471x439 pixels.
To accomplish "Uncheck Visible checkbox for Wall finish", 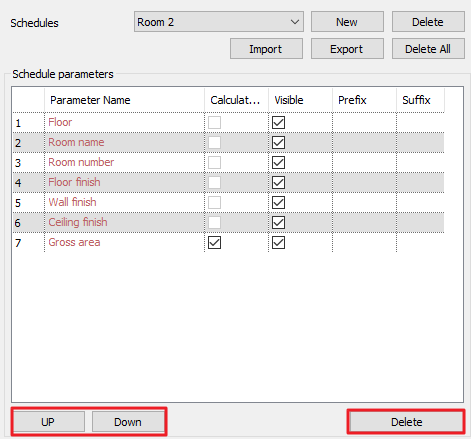I will (x=278, y=203).
